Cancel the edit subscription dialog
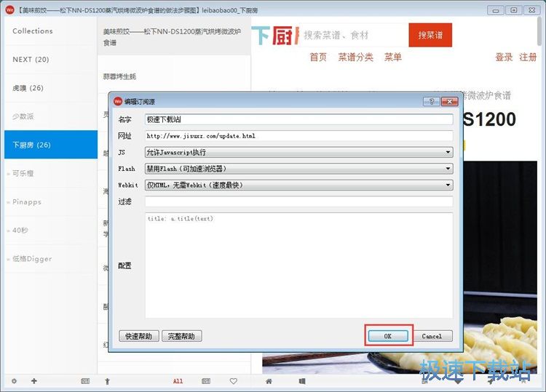 pyautogui.click(x=432, y=336)
